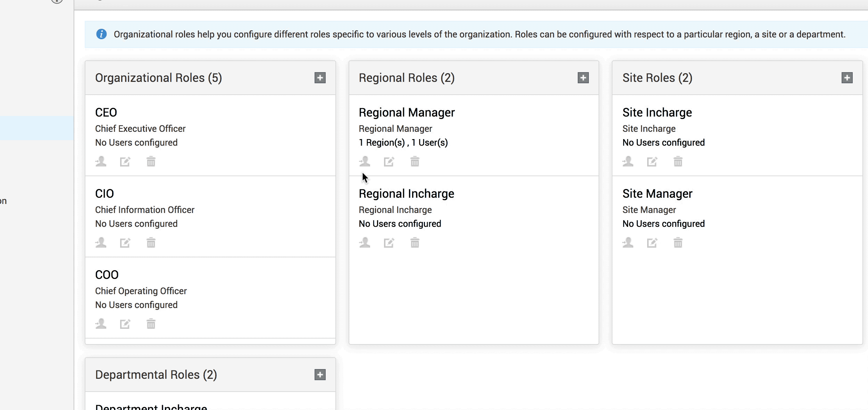Add a new Site Role
Screen dimensions: 868x410
pos(847,78)
